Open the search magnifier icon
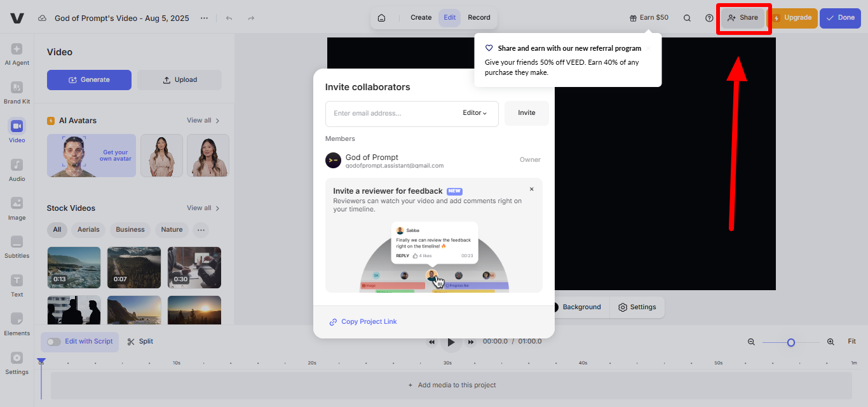The image size is (868, 407). coord(687,18)
